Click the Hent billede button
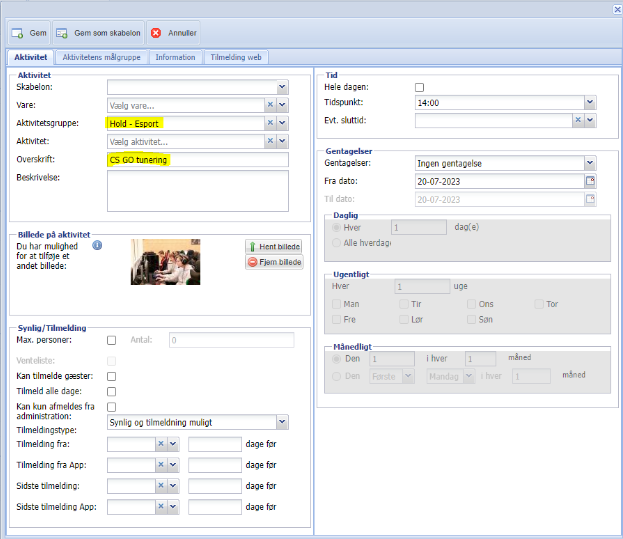 (273, 246)
